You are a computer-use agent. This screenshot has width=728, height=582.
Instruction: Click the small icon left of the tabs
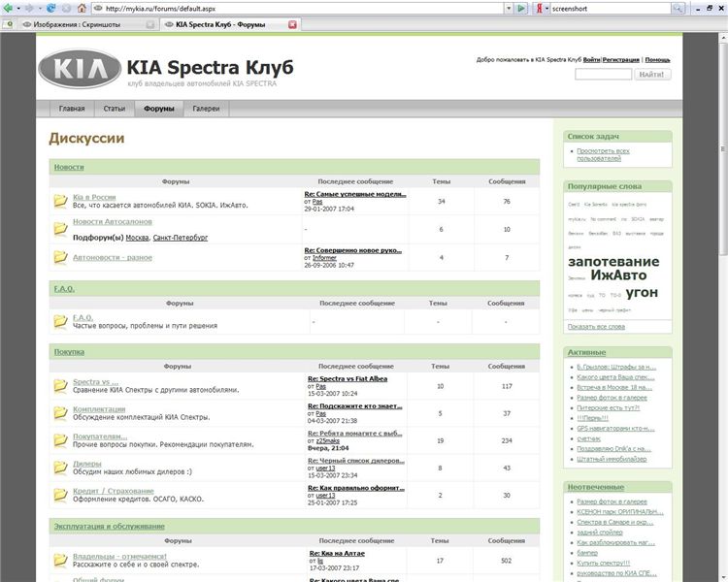[10, 24]
